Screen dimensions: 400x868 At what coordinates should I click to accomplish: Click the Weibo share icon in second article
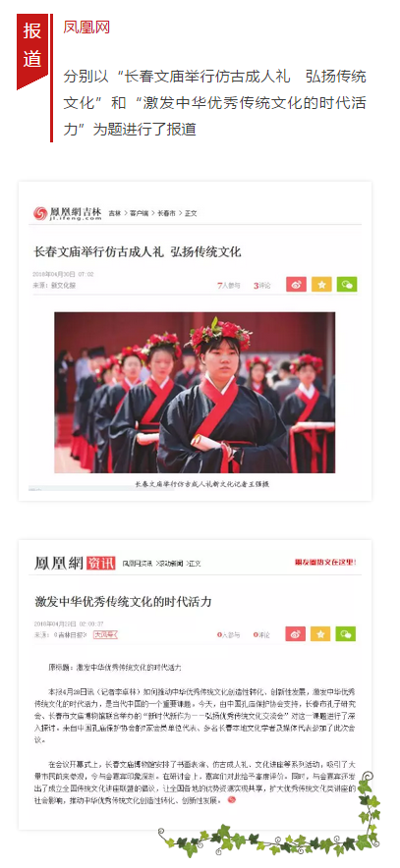(x=295, y=634)
